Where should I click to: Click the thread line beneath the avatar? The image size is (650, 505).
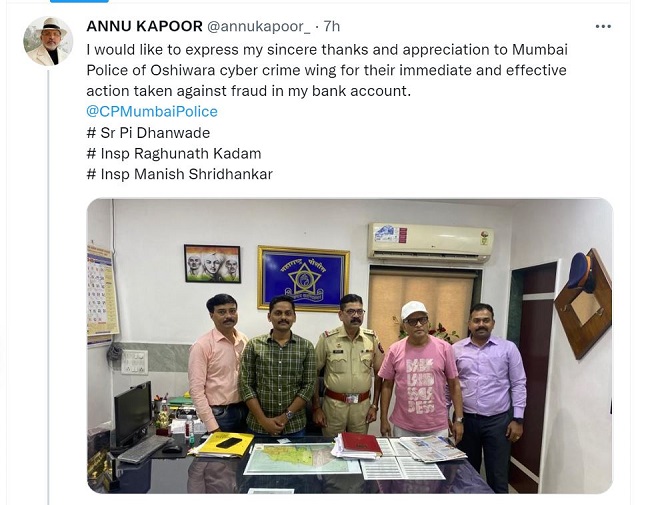pyautogui.click(x=48, y=287)
